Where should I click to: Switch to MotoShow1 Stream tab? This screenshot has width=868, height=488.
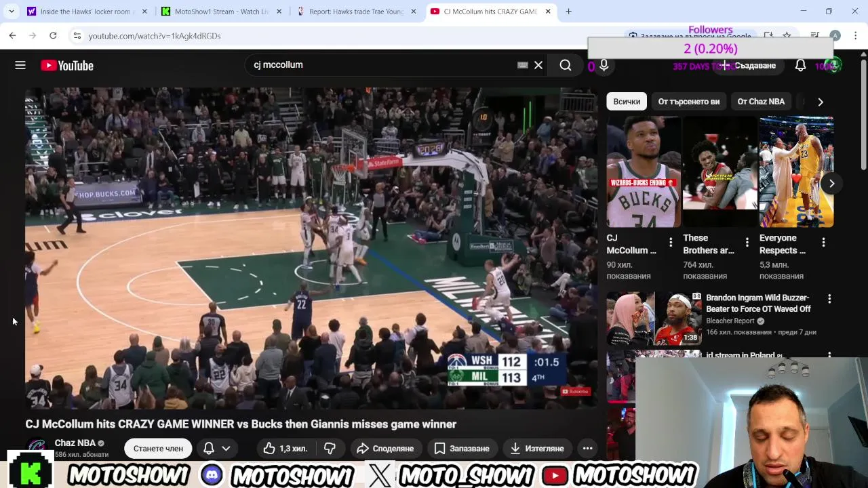click(x=220, y=12)
